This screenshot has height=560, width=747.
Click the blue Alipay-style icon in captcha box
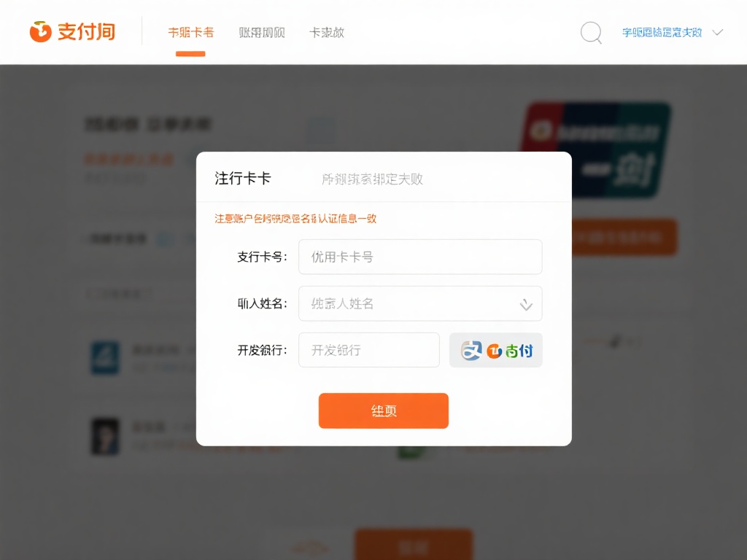click(472, 351)
